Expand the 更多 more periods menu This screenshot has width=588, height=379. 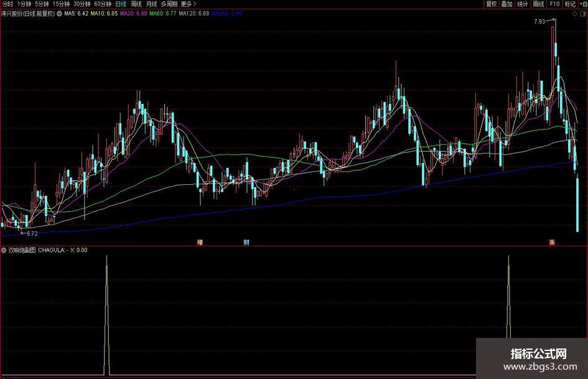coord(189,4)
